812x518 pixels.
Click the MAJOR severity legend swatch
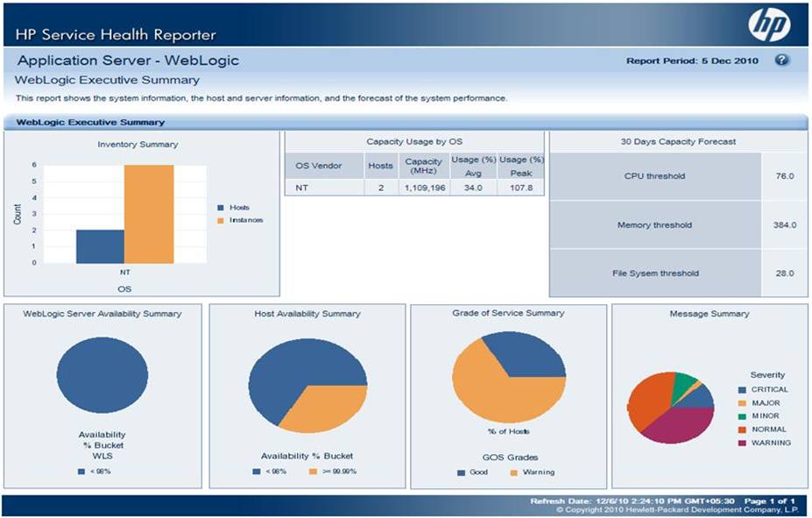coord(742,403)
